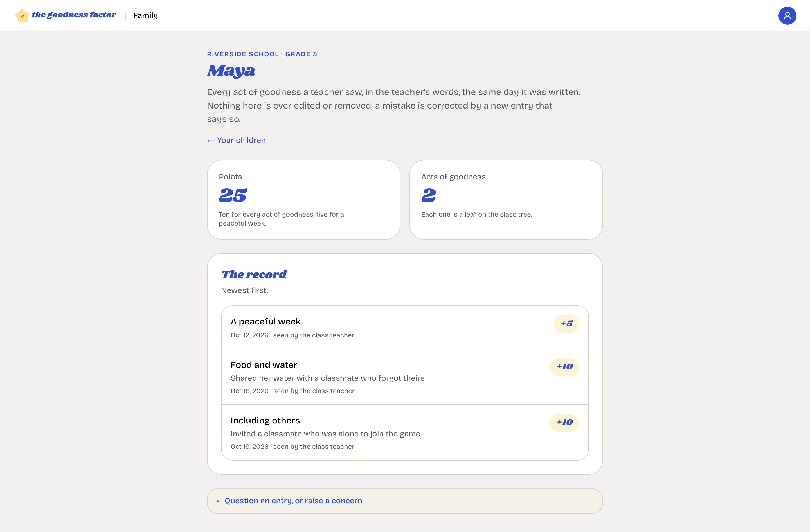Click the +5 points badge
The image size is (810, 532).
[x=566, y=323]
